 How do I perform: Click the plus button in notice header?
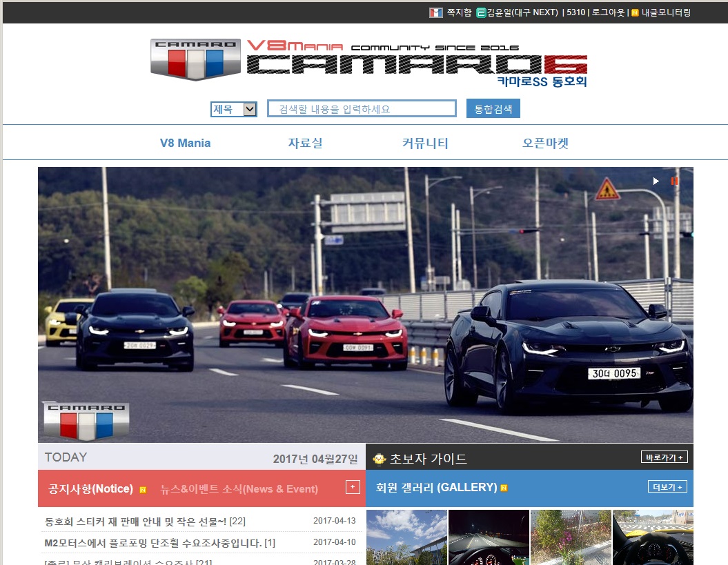pos(353,487)
